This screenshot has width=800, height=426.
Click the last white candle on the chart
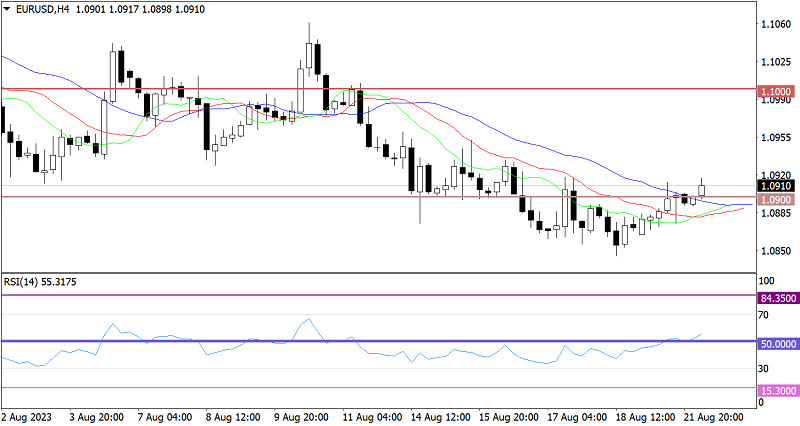tap(702, 190)
